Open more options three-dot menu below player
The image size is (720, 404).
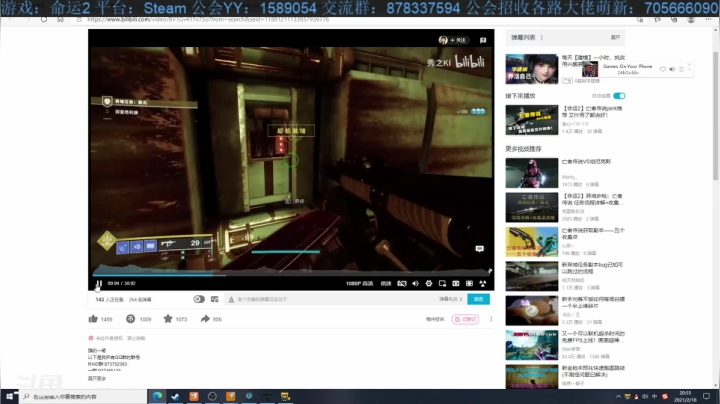coord(491,319)
